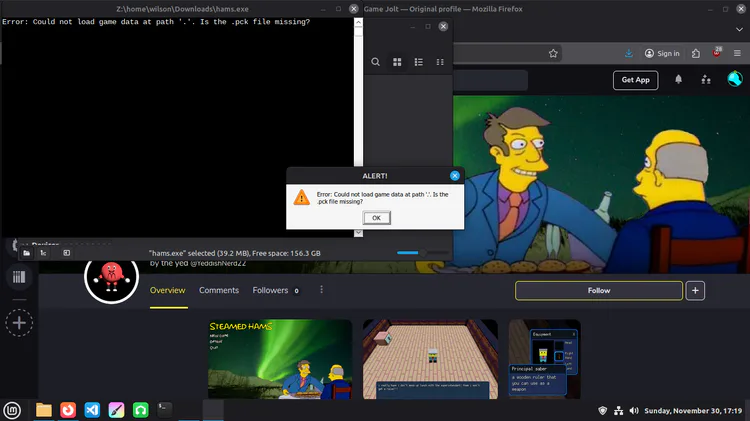
Task: Open search in the file manager window
Action: 375,62
